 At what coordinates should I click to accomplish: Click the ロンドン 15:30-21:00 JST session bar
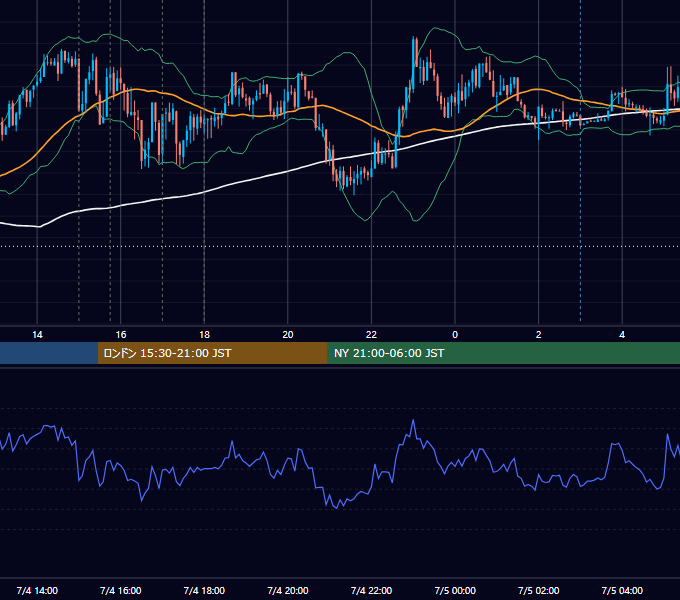click(x=212, y=353)
